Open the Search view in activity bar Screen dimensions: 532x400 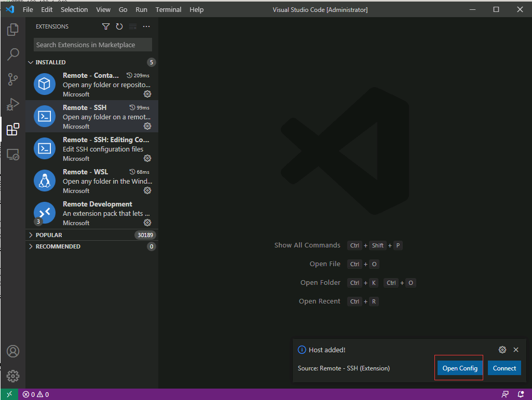click(x=13, y=54)
